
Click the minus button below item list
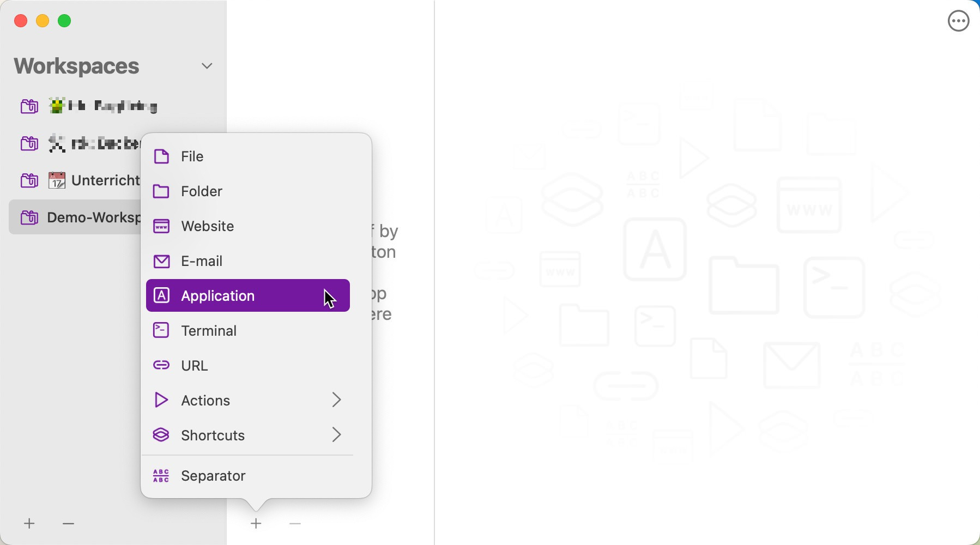coord(295,524)
